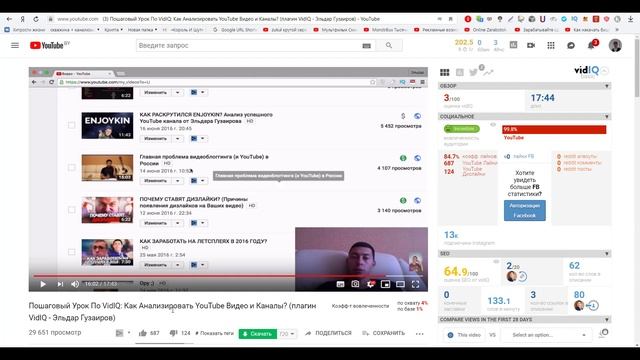Click the red Opera-style extension icon
Viewport: 640px width, 360px height.
[468, 19]
